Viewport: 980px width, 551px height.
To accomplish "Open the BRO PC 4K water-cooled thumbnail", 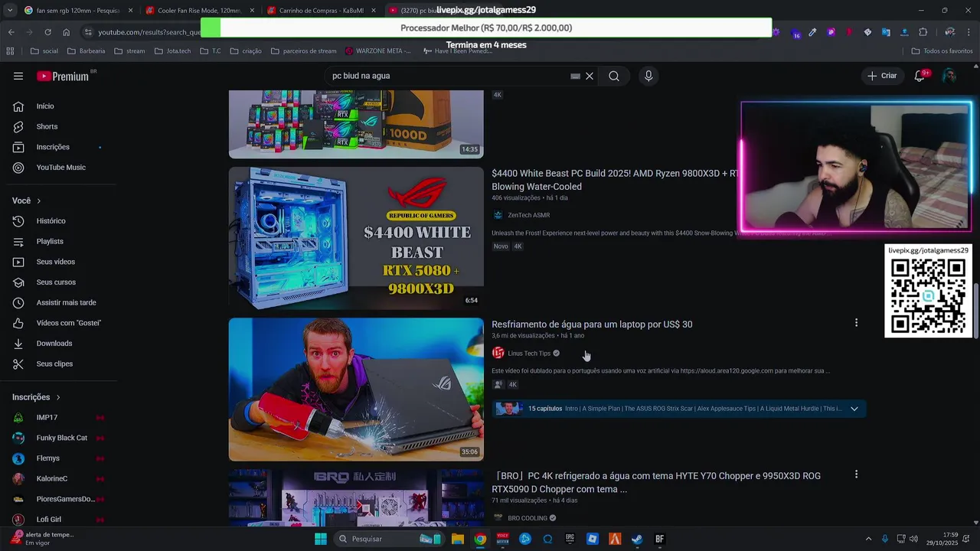I will [356, 497].
